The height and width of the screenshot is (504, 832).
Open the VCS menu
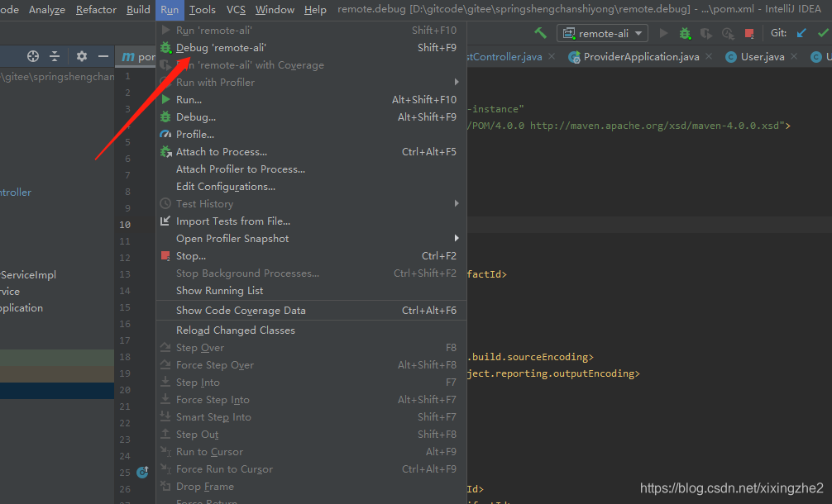236,10
